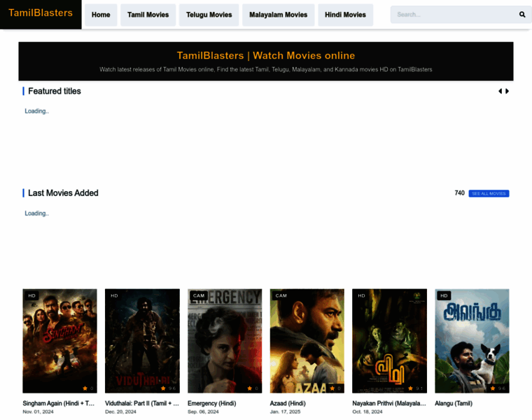Image resolution: width=532 pixels, height=420 pixels.
Task: Open Tamil Movies category
Action: (148, 15)
